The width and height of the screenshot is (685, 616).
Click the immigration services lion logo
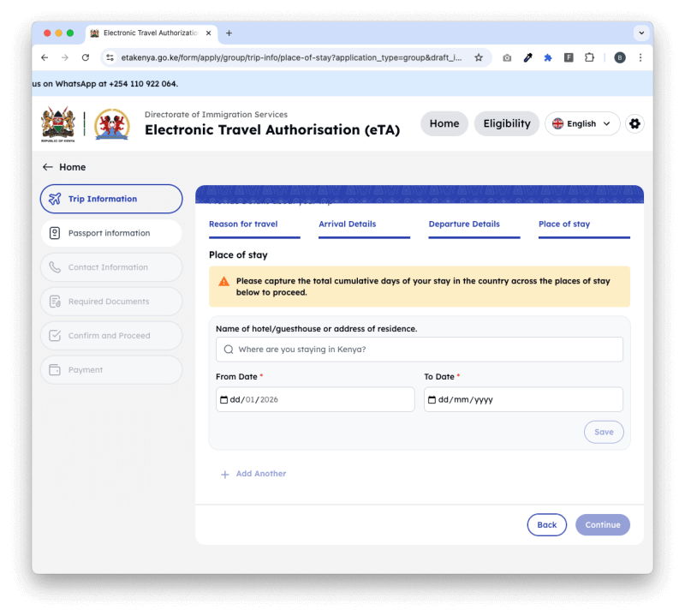[112, 124]
